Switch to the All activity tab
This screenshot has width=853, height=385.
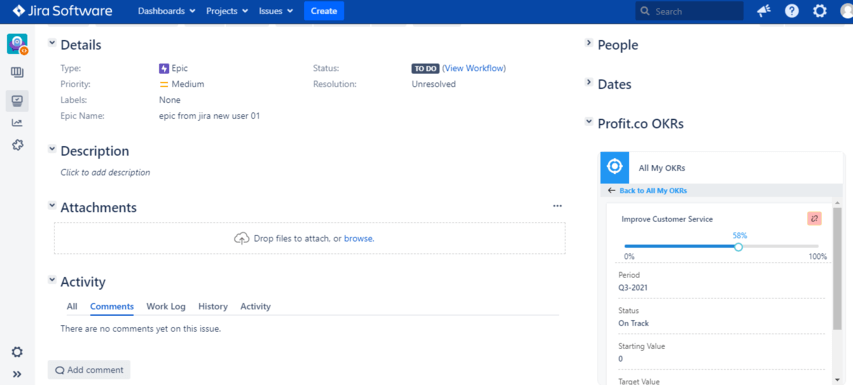tap(72, 307)
